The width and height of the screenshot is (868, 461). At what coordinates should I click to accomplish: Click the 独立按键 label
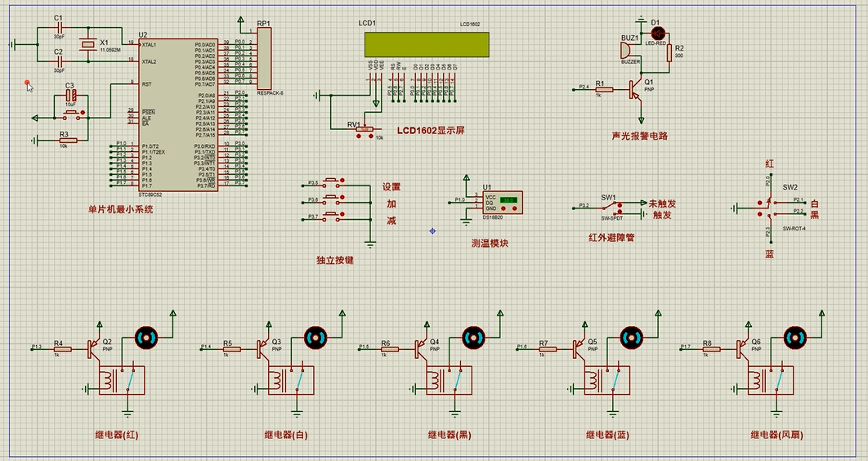(x=335, y=260)
